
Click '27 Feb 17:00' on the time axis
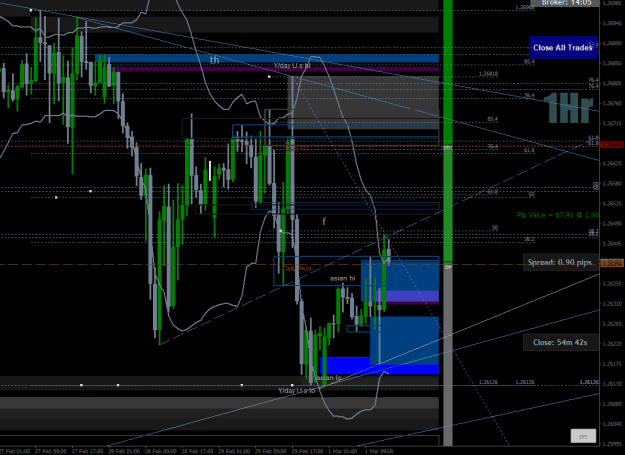[88, 451]
